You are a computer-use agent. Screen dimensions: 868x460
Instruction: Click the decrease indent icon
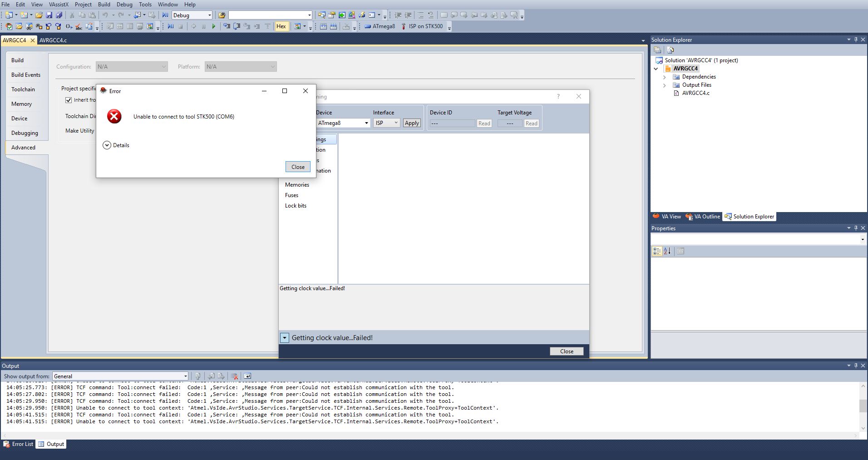398,15
